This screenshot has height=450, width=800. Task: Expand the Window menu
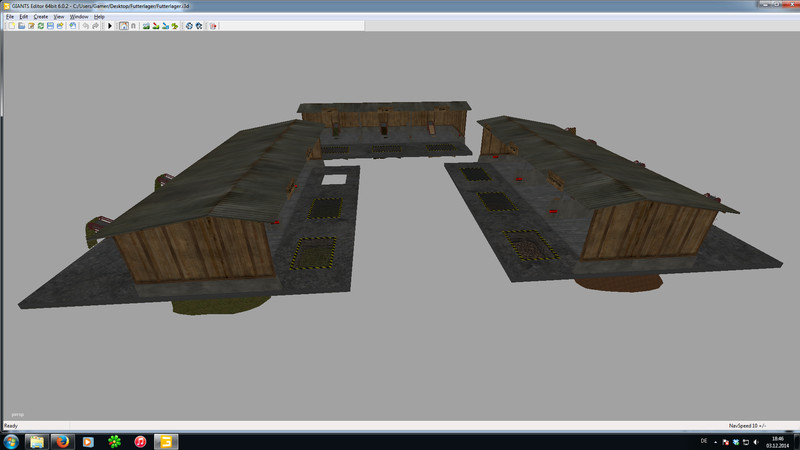(79, 17)
